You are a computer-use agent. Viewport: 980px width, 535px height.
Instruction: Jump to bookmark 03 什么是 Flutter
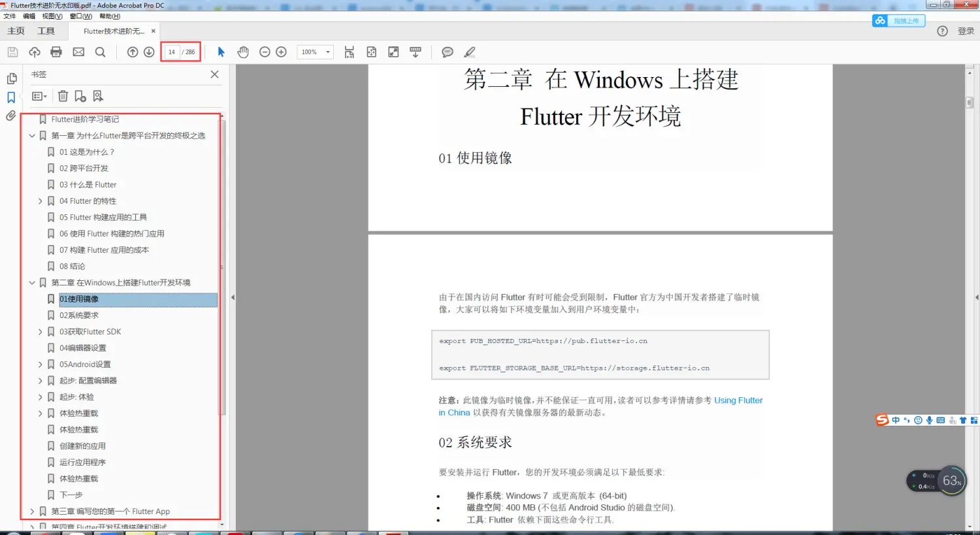(88, 185)
